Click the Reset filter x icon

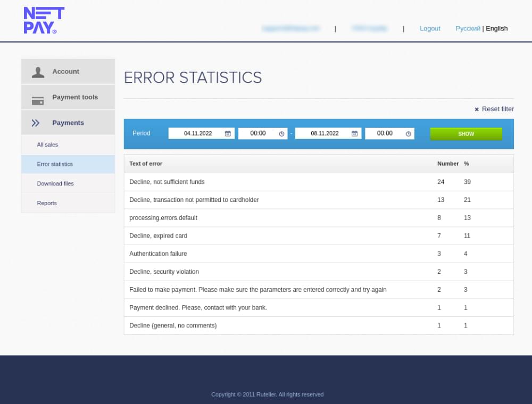(x=477, y=110)
